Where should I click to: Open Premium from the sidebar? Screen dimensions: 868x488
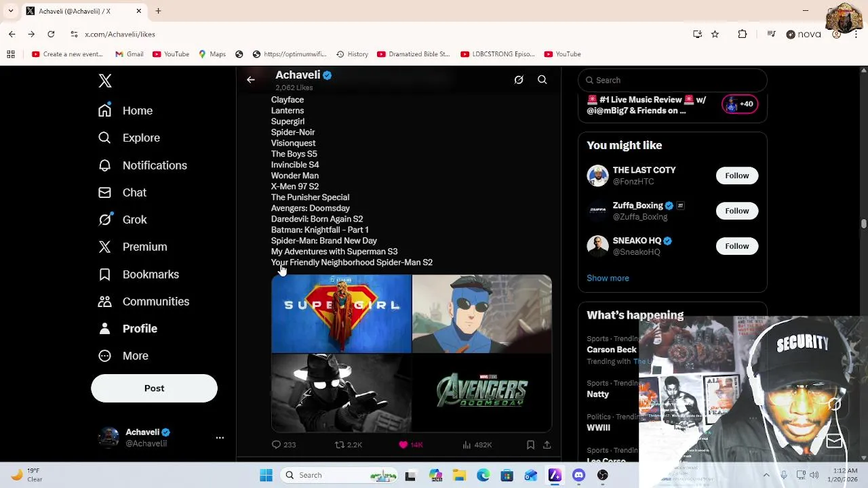tap(133, 247)
